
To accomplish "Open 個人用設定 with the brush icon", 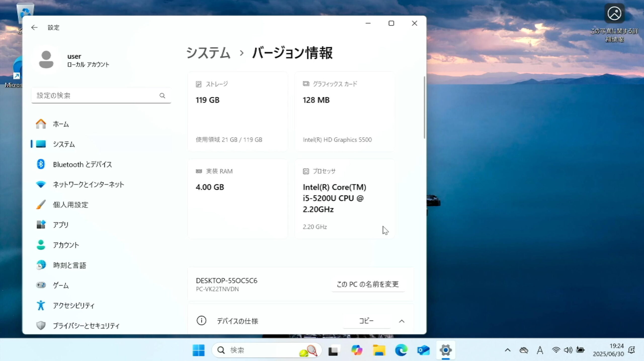I will click(70, 205).
